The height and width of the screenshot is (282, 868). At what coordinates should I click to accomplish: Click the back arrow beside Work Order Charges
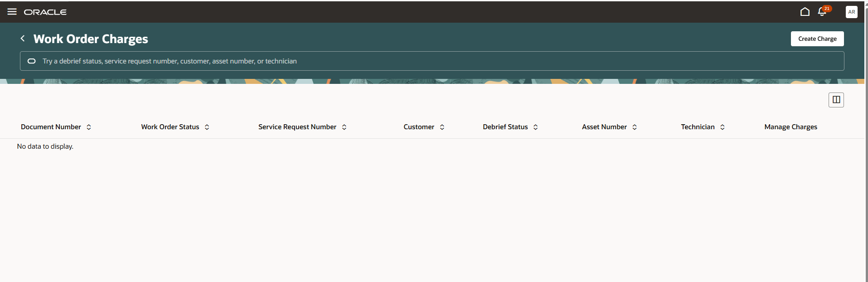pyautogui.click(x=23, y=39)
